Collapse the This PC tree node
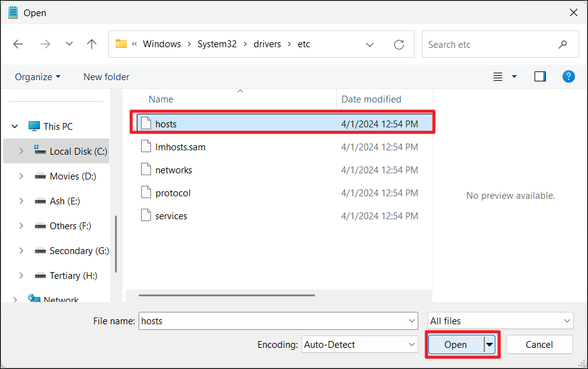 15,127
